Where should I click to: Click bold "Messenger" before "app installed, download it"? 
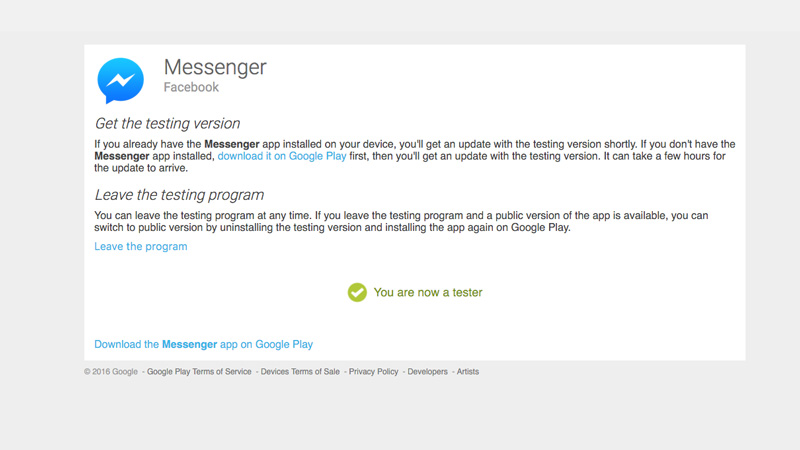(125, 158)
